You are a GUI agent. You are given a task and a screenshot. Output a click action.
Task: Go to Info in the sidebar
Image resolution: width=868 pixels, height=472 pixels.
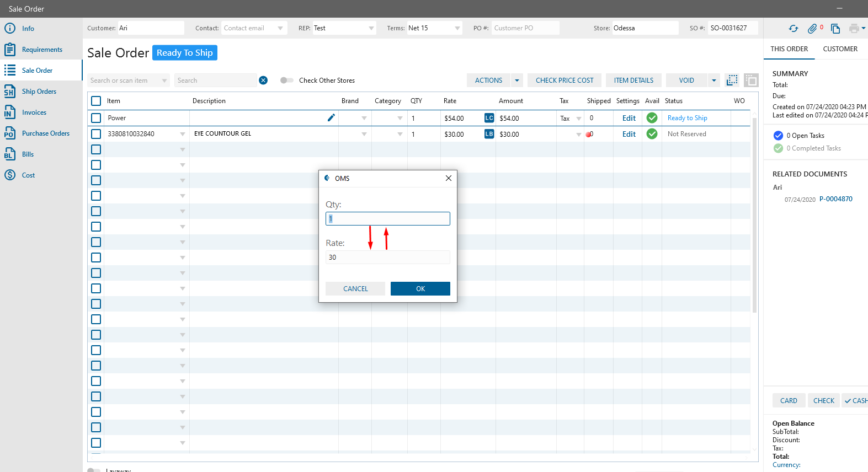tap(28, 29)
